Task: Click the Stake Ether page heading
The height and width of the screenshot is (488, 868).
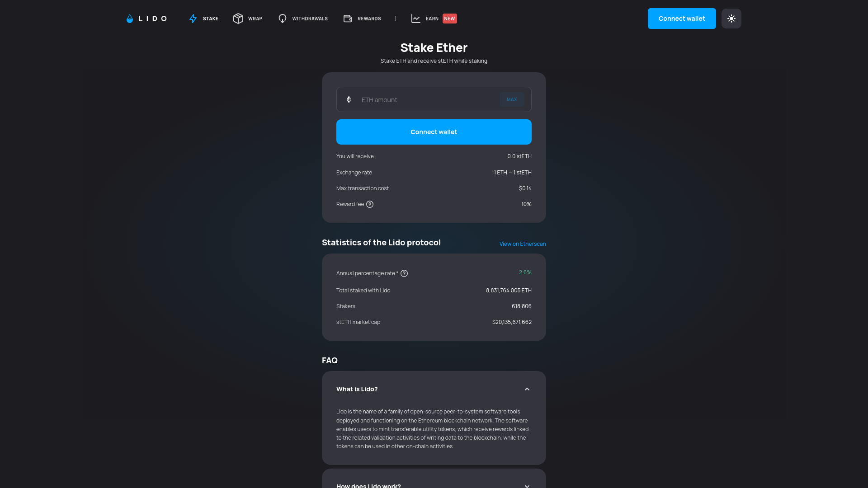Action: (x=434, y=47)
